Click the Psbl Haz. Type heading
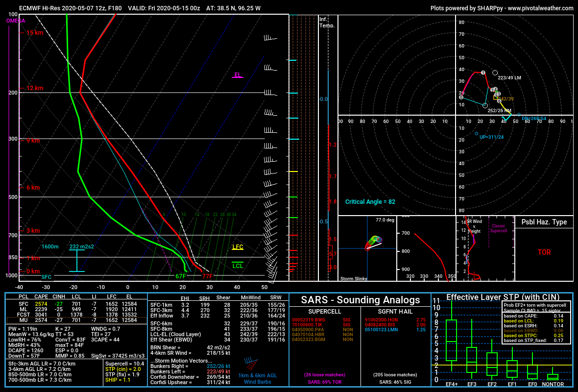578x392 pixels. (544, 222)
